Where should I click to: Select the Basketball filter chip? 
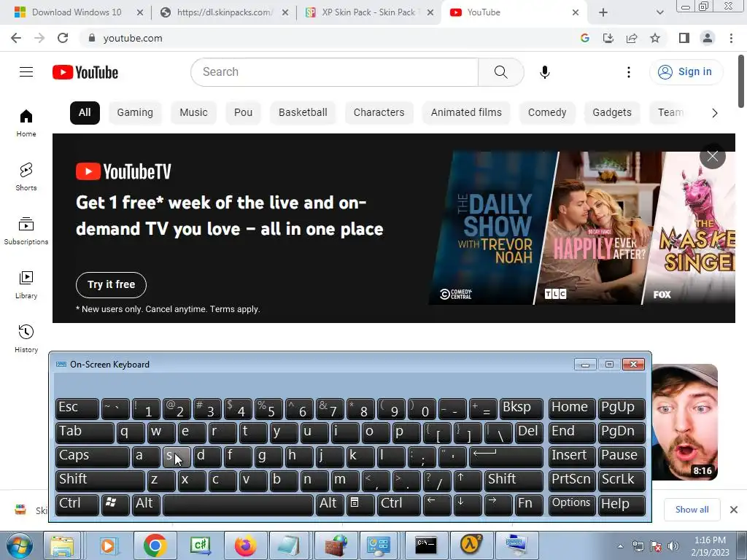[x=303, y=113]
